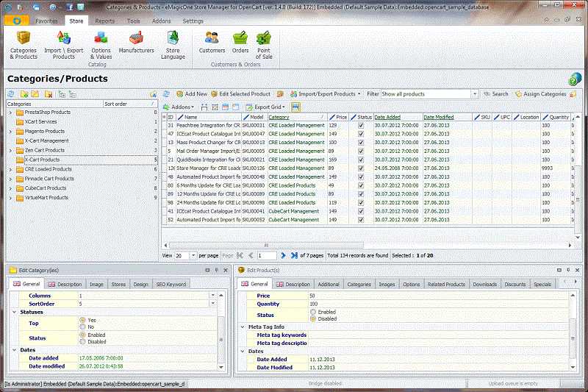Screen dimensions: 588x392
Task: Toggle status checkbox for SKU00126 Store Manager row
Action: click(x=361, y=168)
